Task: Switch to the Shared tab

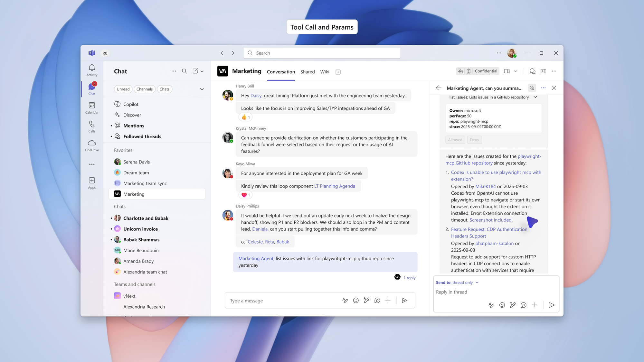Action: point(307,72)
